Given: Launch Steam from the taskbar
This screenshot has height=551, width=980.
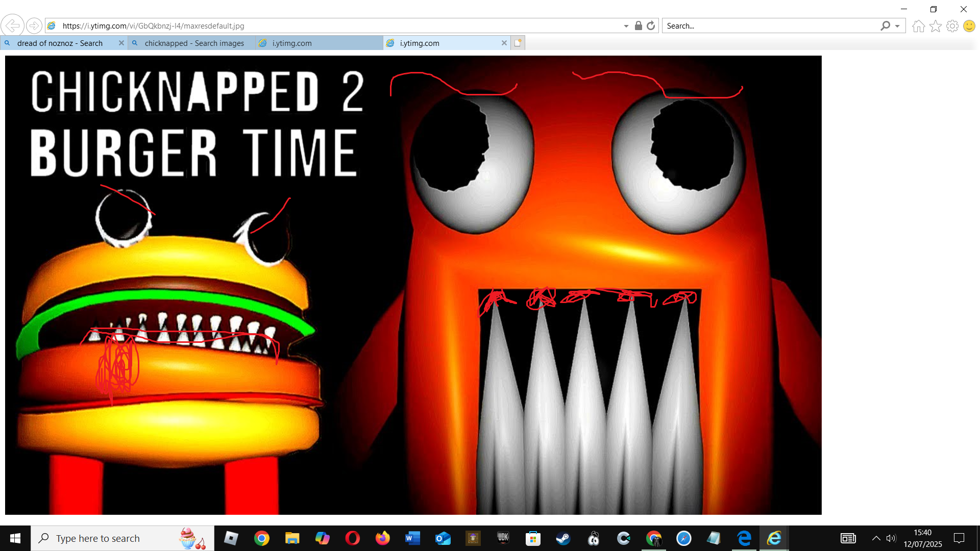Looking at the screenshot, I should click(x=563, y=538).
